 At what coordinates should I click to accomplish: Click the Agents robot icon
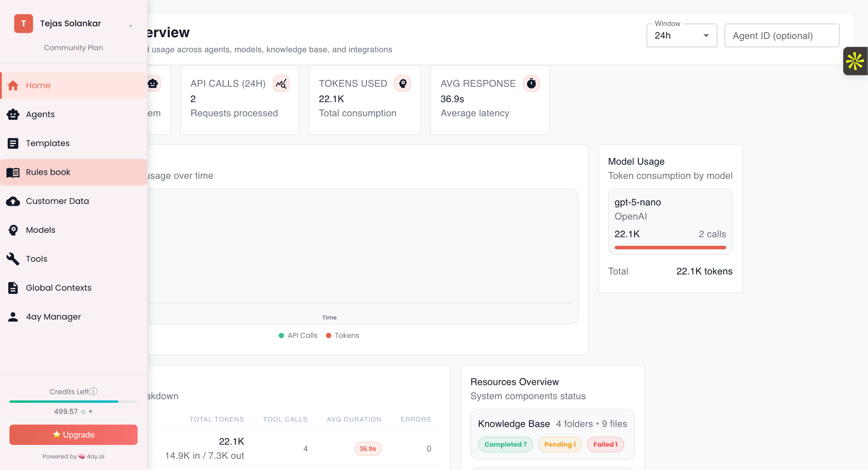pos(13,115)
